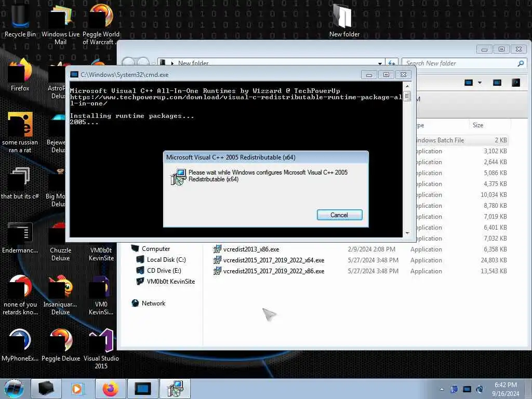Image resolution: width=532 pixels, height=399 pixels.
Task: Open 'none of you' desktop icon
Action: pyautogui.click(x=20, y=295)
